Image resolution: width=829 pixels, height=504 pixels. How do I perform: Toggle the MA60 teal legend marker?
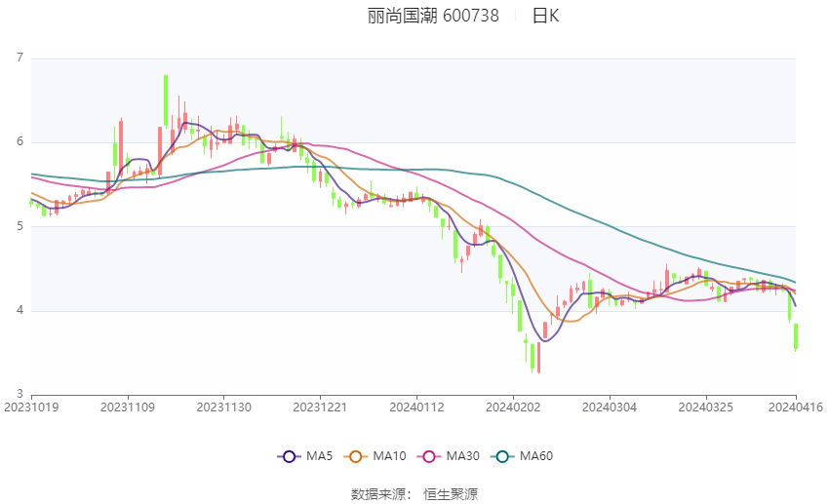[x=501, y=455]
